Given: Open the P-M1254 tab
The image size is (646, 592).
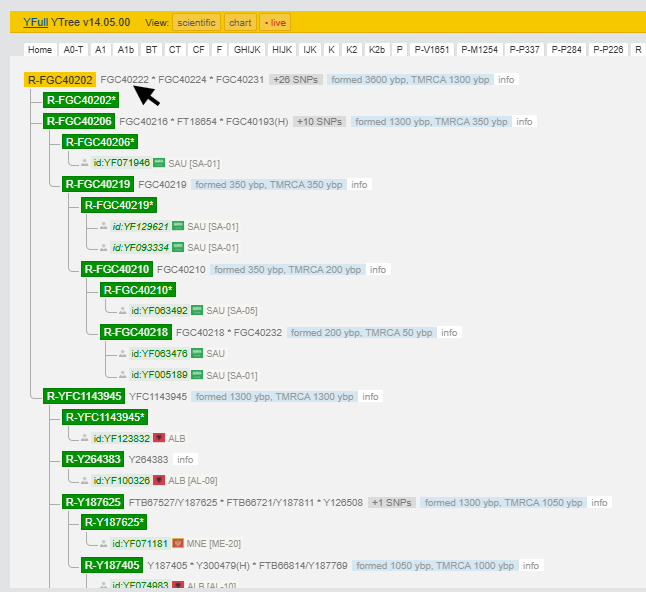Looking at the screenshot, I should click(x=480, y=50).
